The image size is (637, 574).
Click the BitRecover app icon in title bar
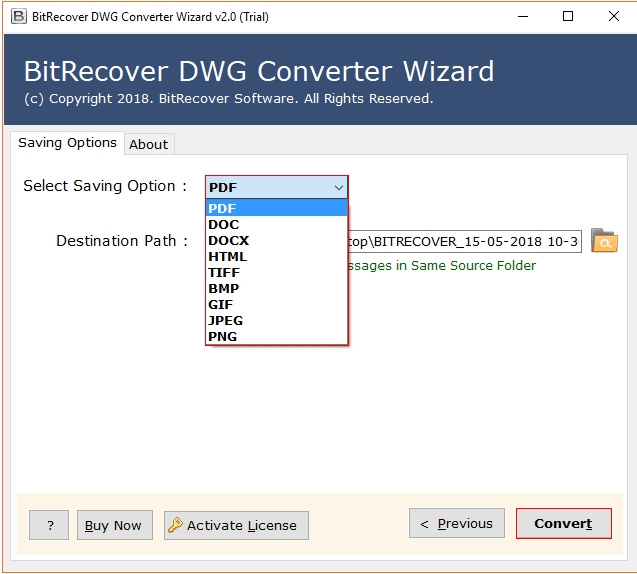[x=18, y=17]
